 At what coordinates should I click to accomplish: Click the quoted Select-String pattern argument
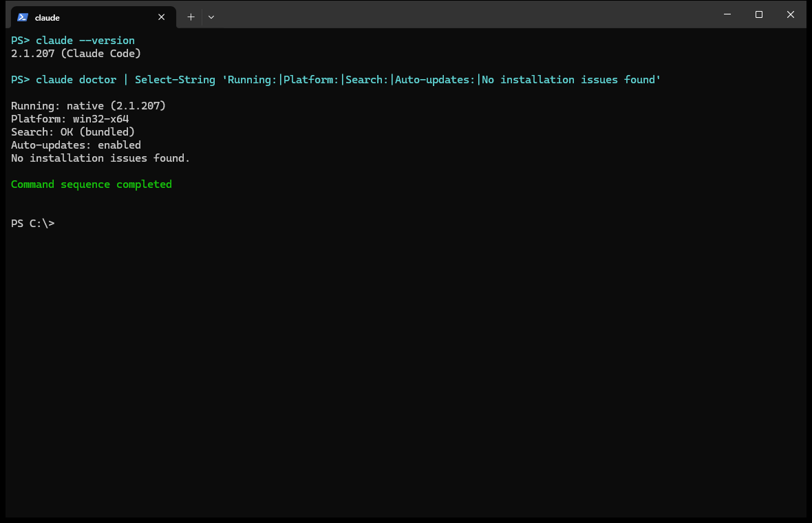point(441,80)
